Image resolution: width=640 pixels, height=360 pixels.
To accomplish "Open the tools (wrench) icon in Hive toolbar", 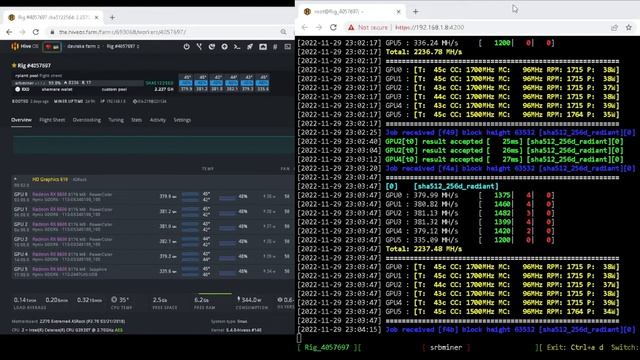I will 199,47.
